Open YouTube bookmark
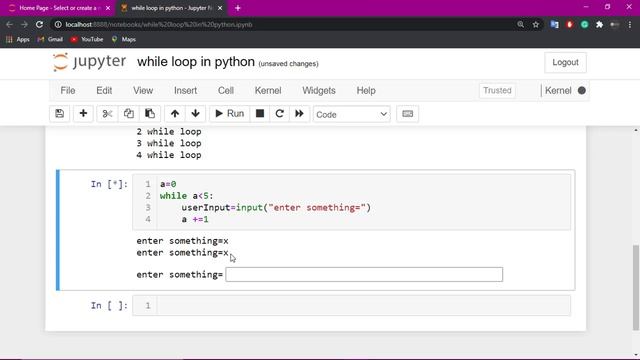The width and height of the screenshot is (640, 360). click(87, 40)
